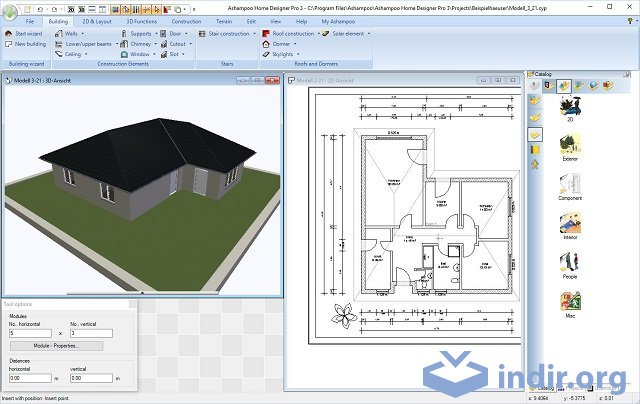Screen dimensions: 640x404
Task: Select the highlighted objects catalog icon in top row
Action: 564,86
